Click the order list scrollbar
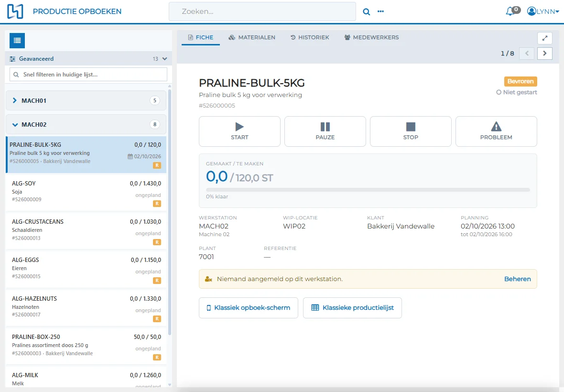This screenshot has width=564, height=392. coord(169,212)
